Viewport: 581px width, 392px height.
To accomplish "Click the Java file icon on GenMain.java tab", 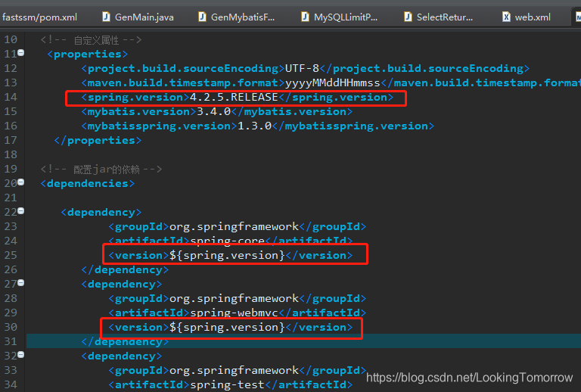I will coord(107,17).
